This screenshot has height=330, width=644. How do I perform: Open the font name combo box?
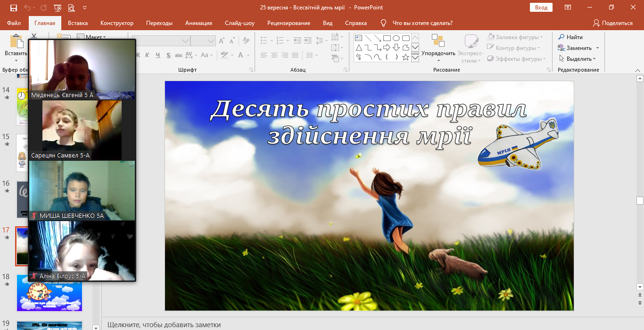(184, 41)
